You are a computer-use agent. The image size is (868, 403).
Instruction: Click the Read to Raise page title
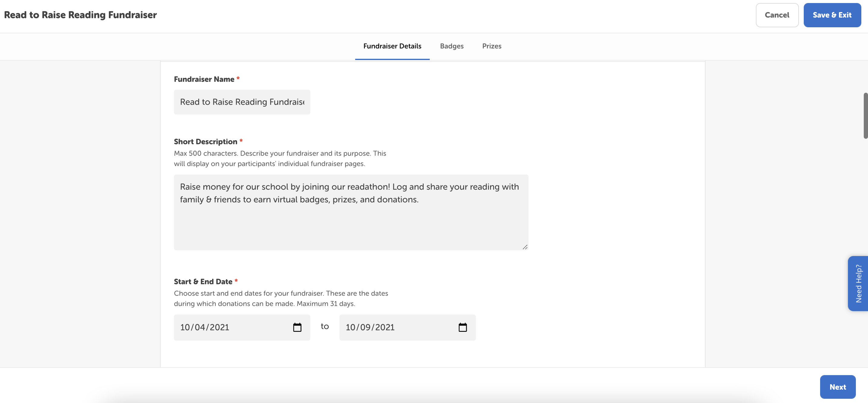(x=80, y=15)
